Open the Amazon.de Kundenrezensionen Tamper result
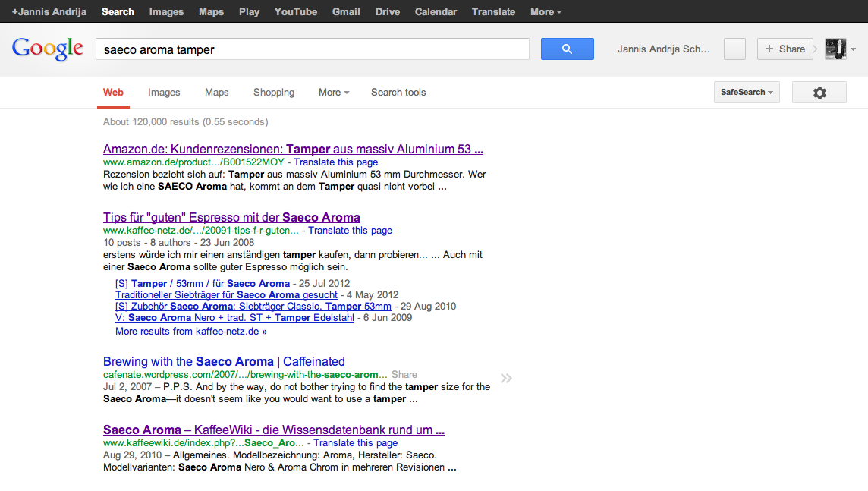The image size is (868, 491). (x=293, y=149)
